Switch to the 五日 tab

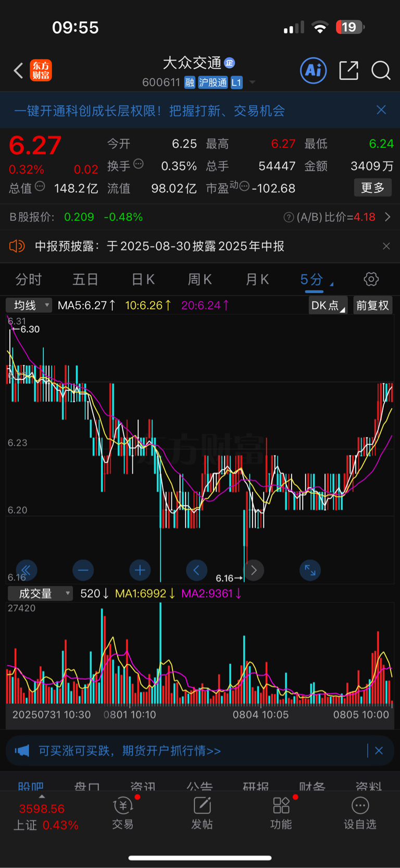coord(85,279)
